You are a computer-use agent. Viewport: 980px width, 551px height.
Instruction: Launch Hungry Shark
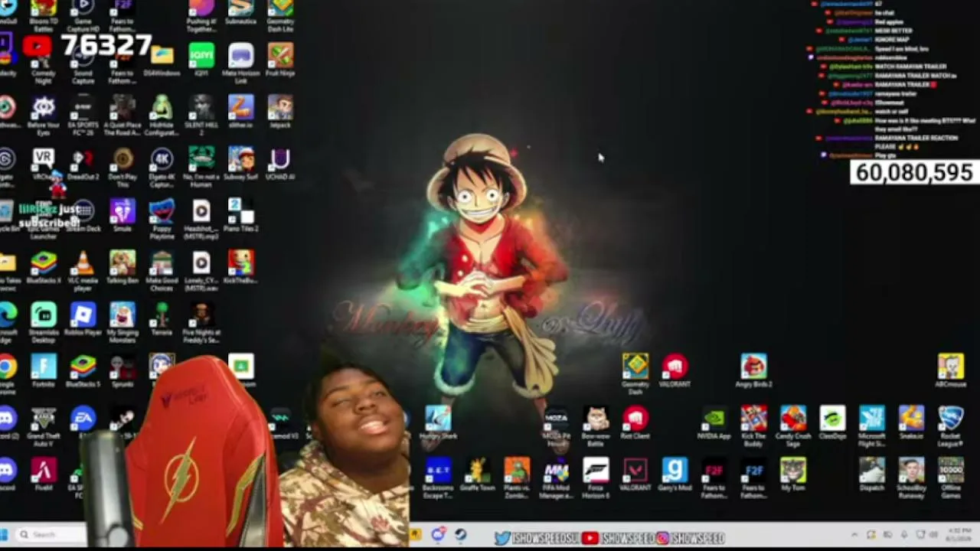(438, 419)
